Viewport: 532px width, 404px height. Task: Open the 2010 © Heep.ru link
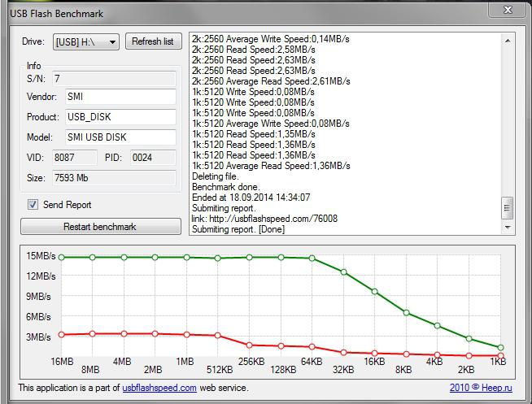[x=481, y=388]
